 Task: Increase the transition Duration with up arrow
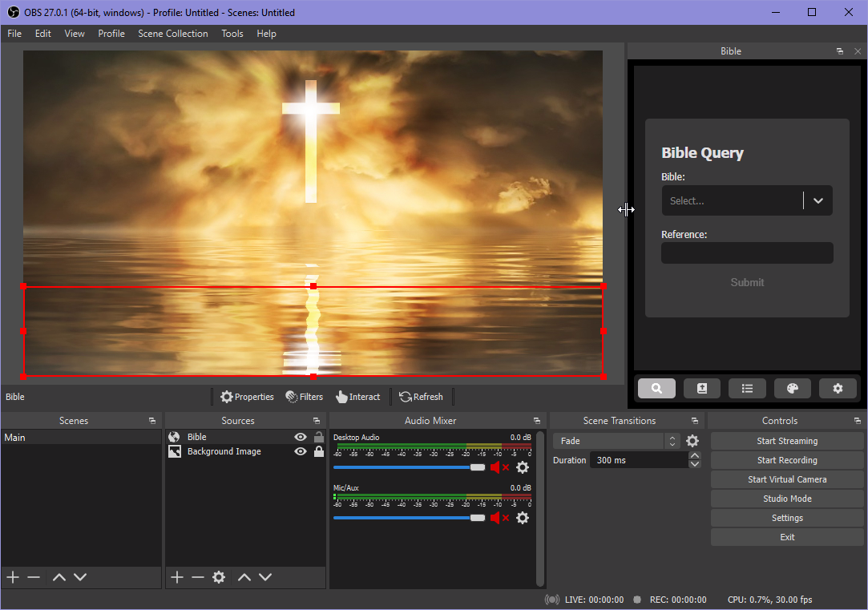tap(695, 456)
